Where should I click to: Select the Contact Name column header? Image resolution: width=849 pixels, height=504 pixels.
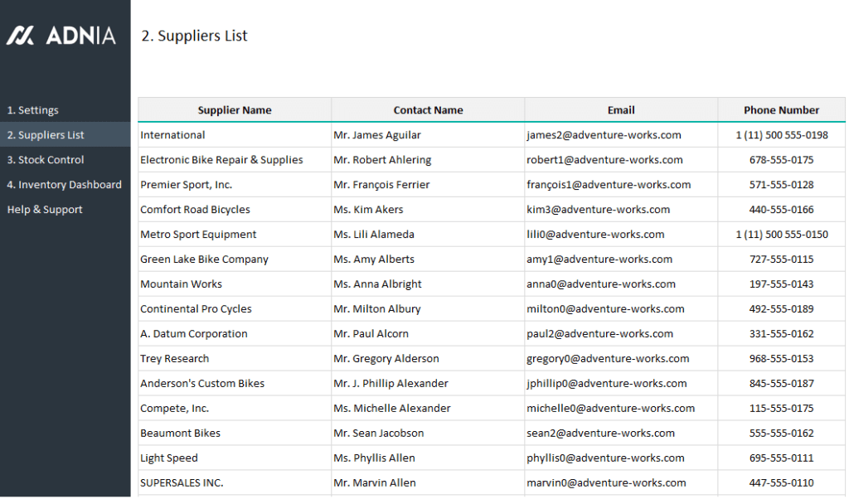(x=428, y=109)
